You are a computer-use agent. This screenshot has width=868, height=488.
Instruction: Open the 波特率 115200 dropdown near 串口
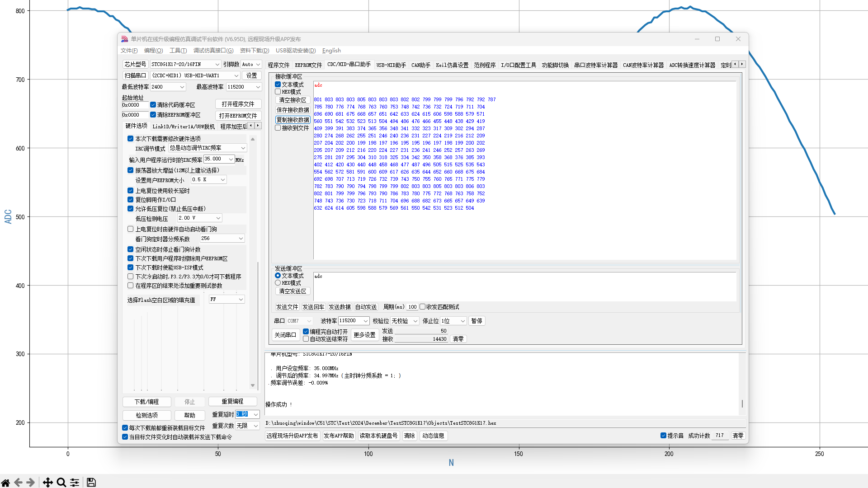coord(365,321)
